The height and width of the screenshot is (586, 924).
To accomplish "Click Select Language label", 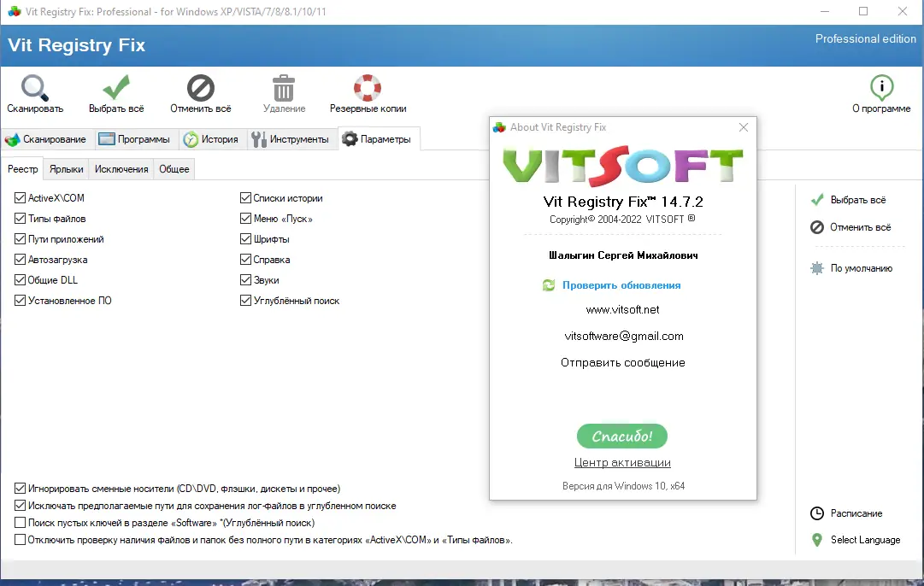I will click(x=865, y=540).
